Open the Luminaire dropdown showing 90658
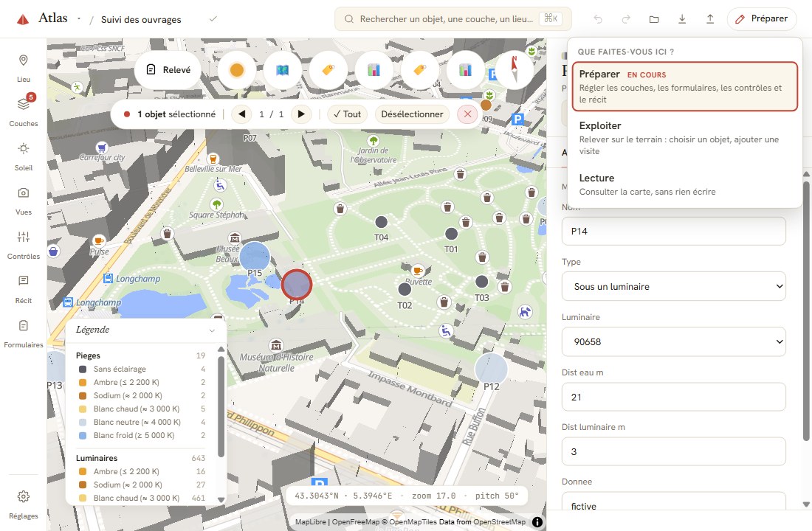This screenshot has width=812, height=531. click(x=674, y=341)
